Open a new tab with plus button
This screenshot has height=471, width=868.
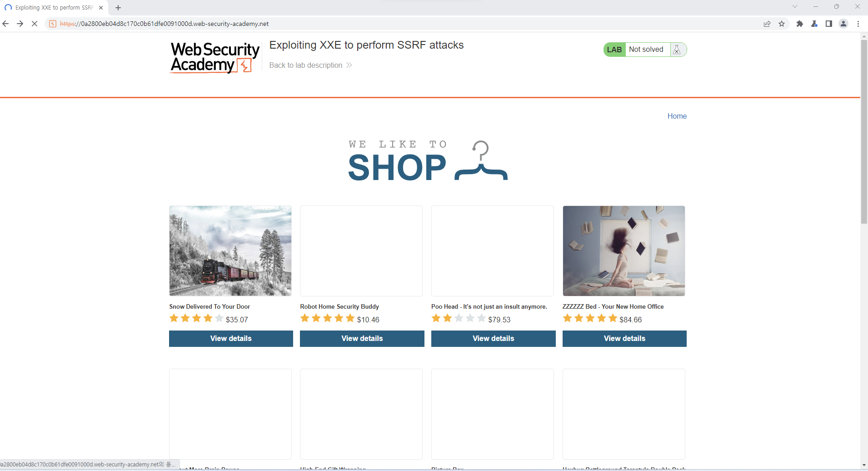click(118, 8)
